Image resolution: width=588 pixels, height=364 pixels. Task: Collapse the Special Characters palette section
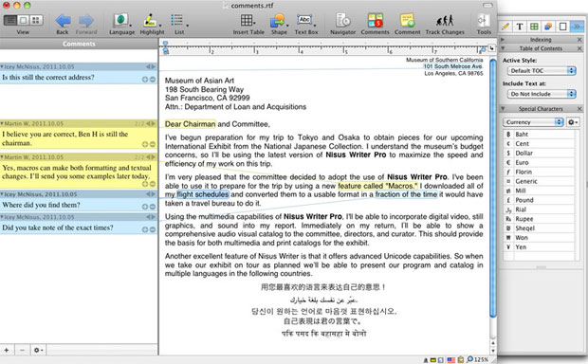[503, 109]
